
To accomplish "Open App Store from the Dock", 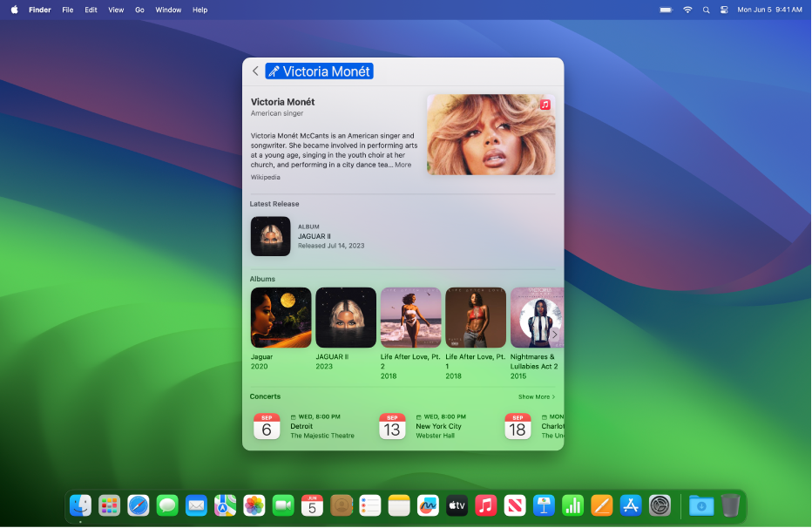I will point(631,505).
